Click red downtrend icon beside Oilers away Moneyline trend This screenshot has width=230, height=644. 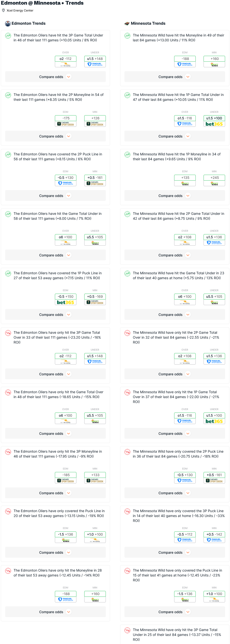[8, 571]
